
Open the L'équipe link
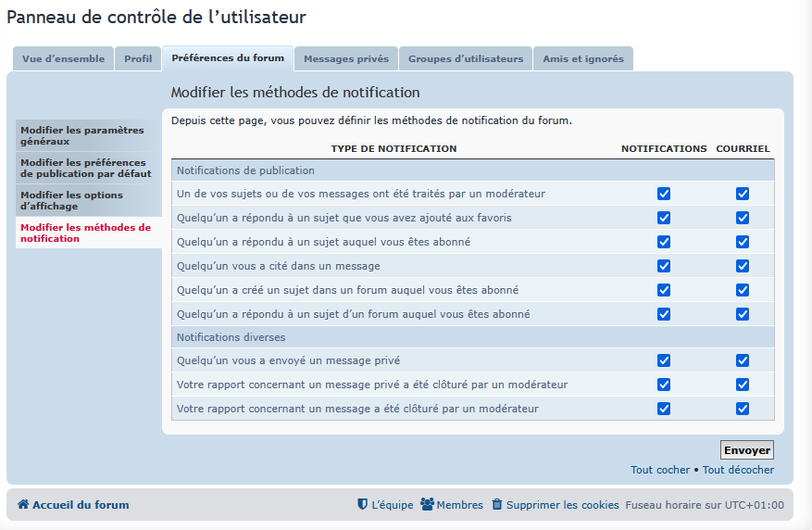[392, 505]
